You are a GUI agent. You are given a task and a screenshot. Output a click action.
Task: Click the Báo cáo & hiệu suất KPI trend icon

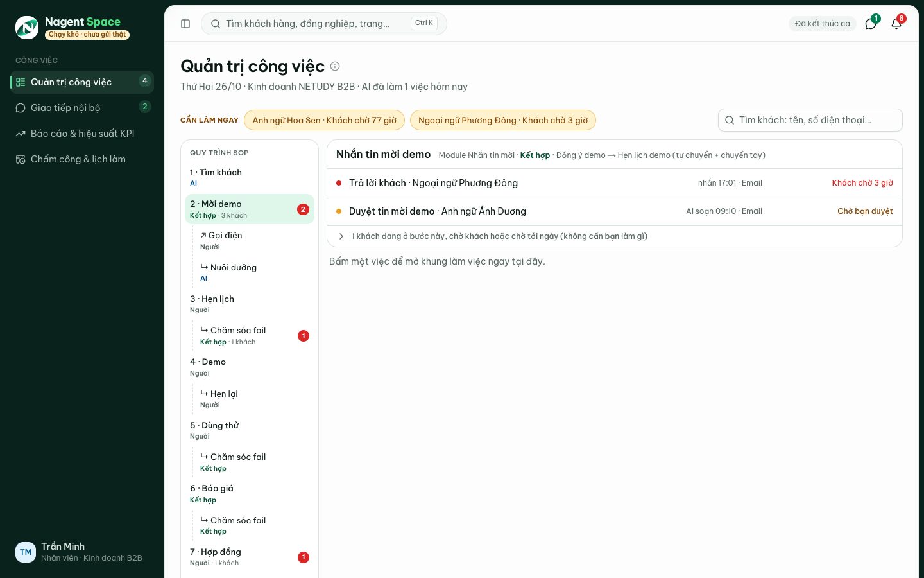pos(21,134)
